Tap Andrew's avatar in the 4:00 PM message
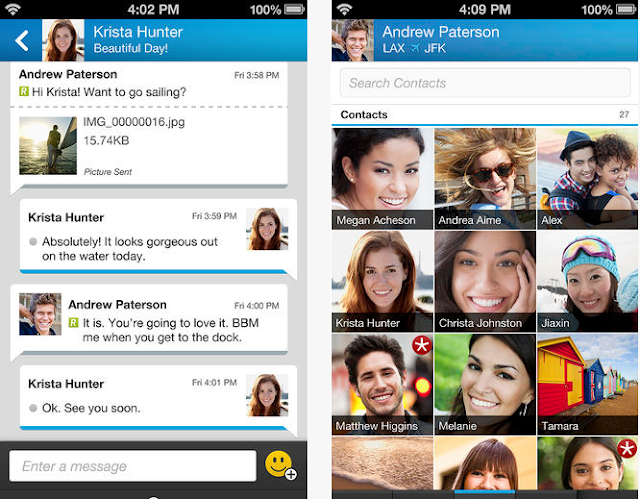 (40, 314)
